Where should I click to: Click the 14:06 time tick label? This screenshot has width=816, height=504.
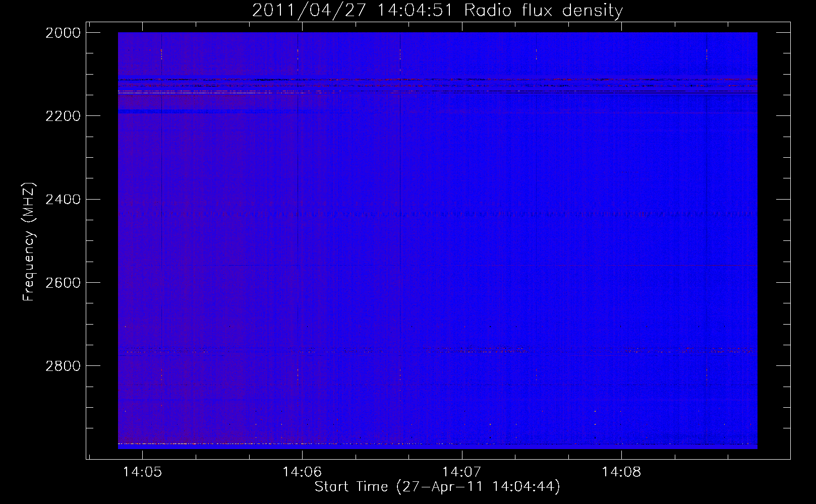[302, 472]
